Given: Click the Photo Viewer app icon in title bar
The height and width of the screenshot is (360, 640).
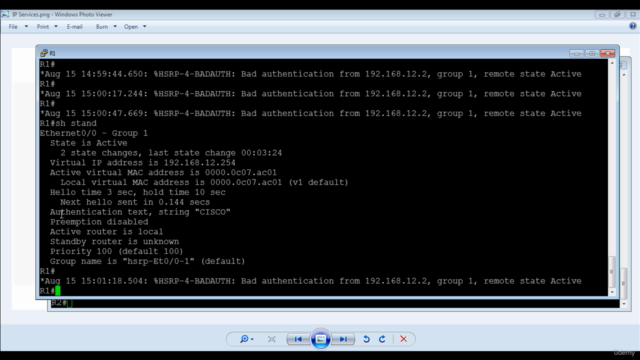Looking at the screenshot, I should click(x=5, y=14).
